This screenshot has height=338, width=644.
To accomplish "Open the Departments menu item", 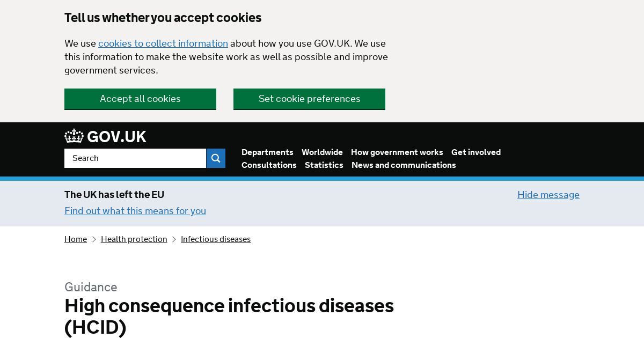I will pyautogui.click(x=267, y=152).
